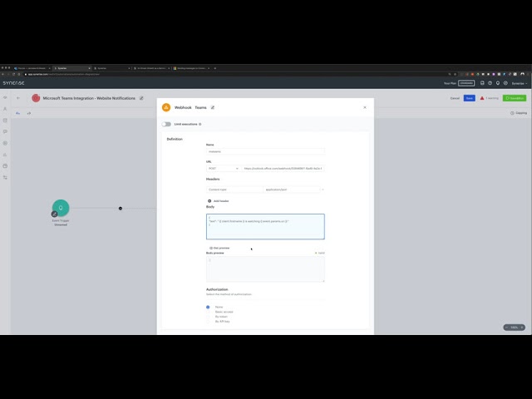Click the Cancel button
Screen dimensions: 532x399
pos(455,98)
